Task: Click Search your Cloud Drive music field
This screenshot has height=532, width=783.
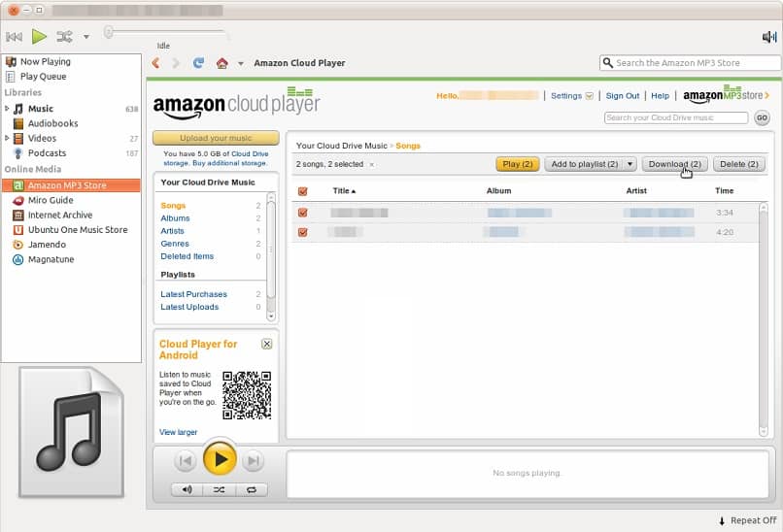Action: click(676, 117)
